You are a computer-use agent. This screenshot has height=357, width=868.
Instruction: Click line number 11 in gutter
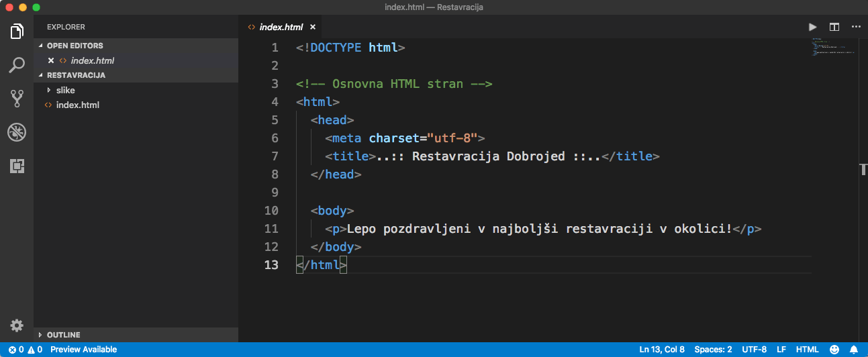tap(271, 229)
